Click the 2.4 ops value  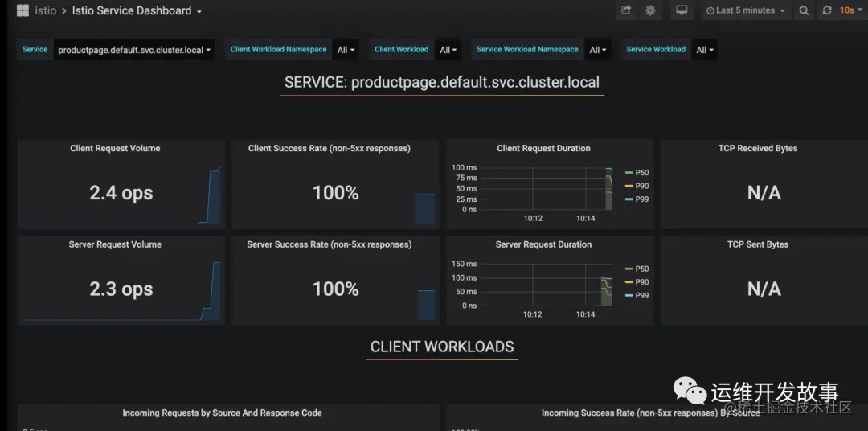tap(121, 193)
